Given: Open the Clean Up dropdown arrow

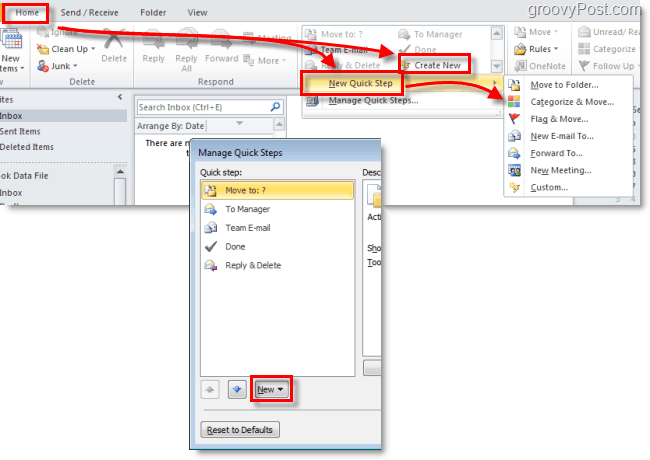Looking at the screenshot, I should (x=93, y=49).
